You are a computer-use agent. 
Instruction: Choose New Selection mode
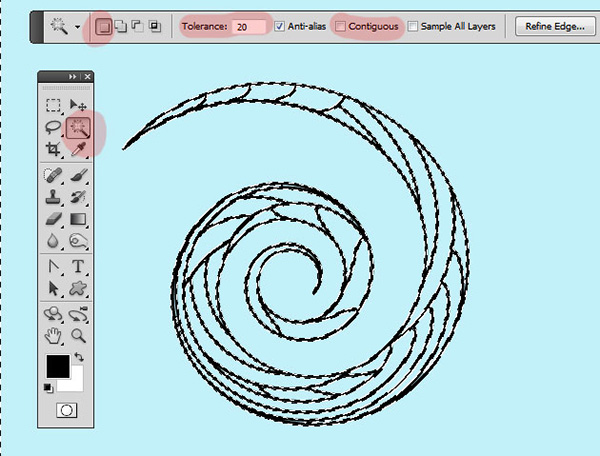[103, 26]
